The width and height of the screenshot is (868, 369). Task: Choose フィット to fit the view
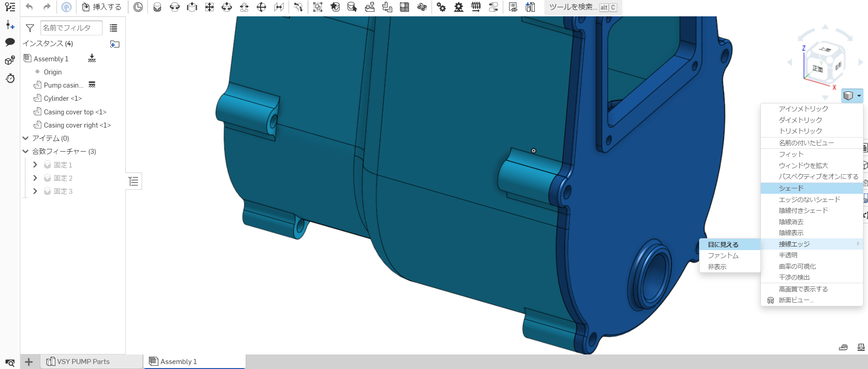791,154
